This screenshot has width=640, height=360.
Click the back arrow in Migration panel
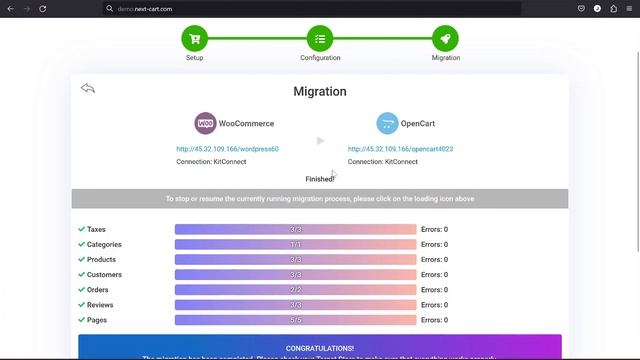[88, 88]
